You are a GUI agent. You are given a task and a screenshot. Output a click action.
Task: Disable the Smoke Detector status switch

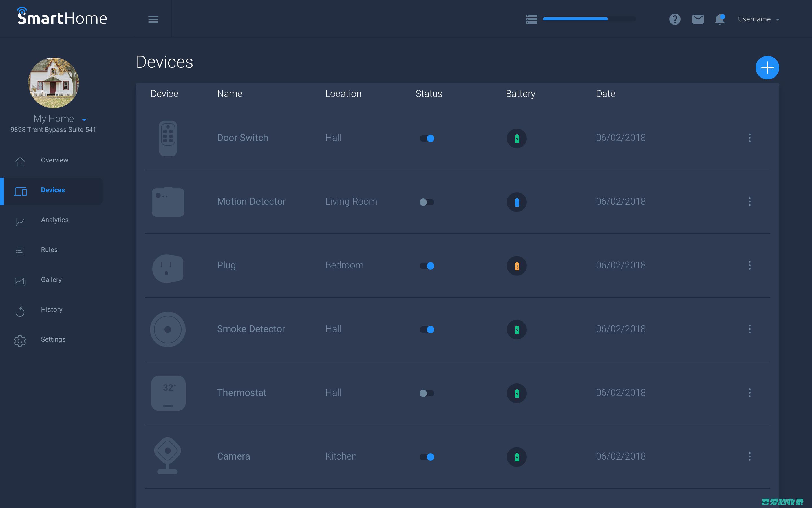[x=427, y=329]
